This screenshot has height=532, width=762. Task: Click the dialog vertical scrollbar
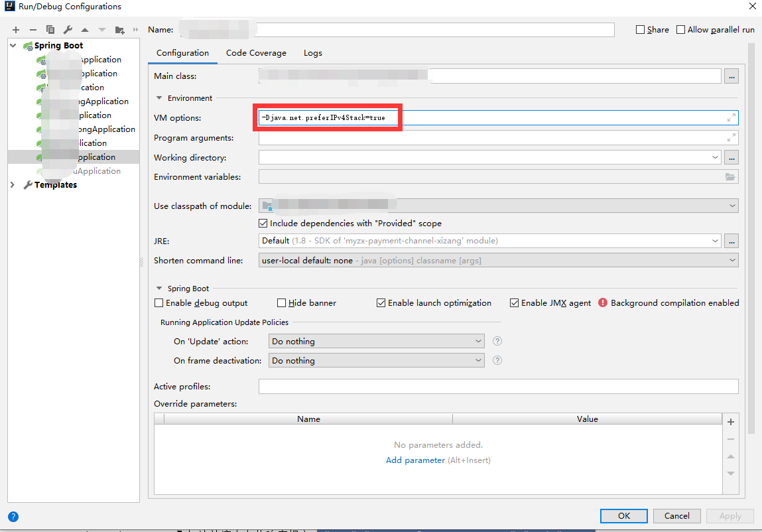tap(752, 238)
